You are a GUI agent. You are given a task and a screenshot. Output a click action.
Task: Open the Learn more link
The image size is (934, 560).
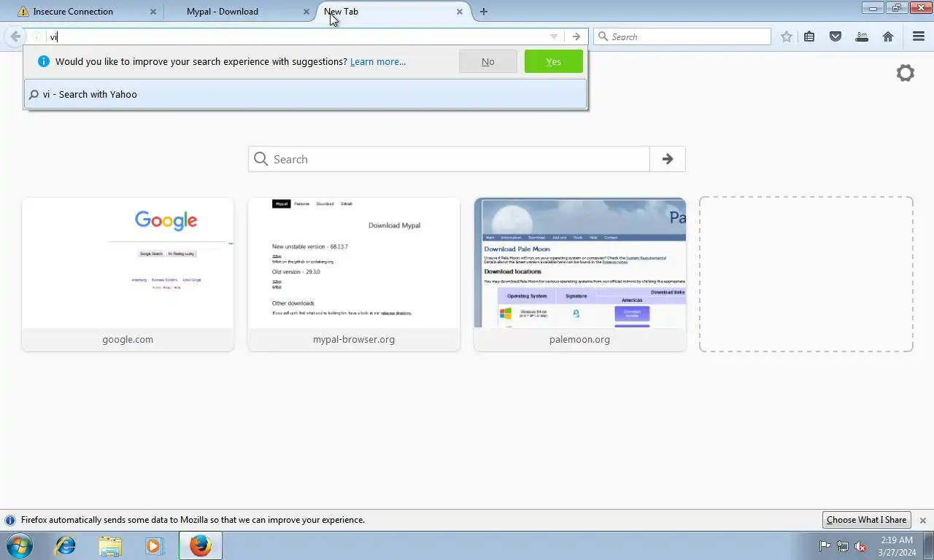378,62
